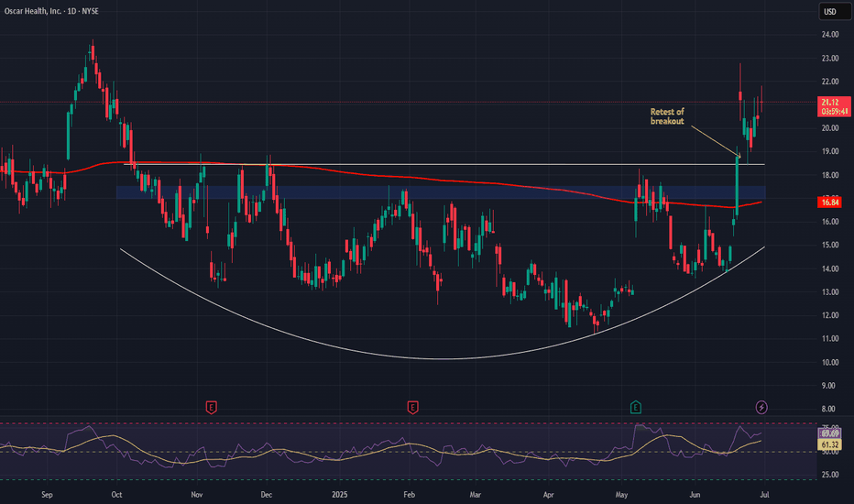The height and width of the screenshot is (504, 854).
Task: Click the 15.00 price axis label
Action: coord(830,246)
